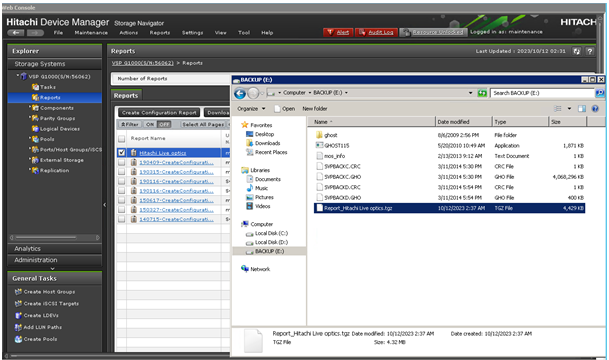Open the Reports menu
Screen dimensions: 609x360
point(160,33)
